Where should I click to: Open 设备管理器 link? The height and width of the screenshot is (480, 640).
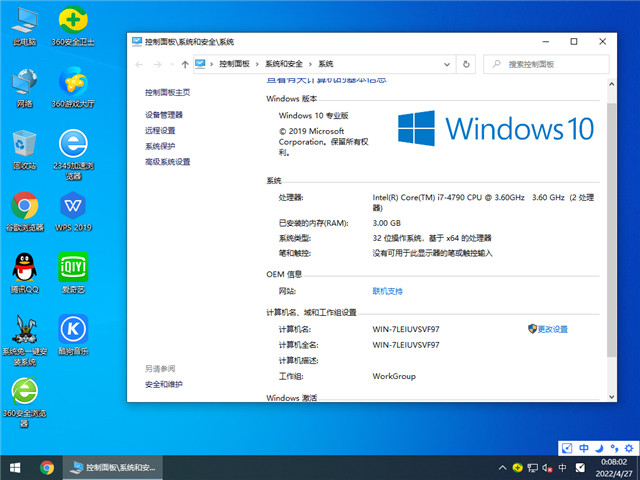[164, 115]
